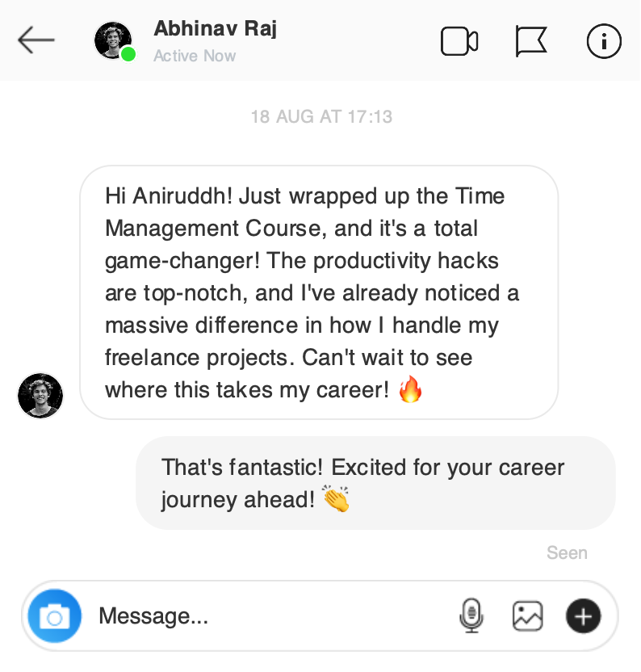This screenshot has height=672, width=641.
Task: Click the clapping hands emoji in reply
Action: (337, 498)
